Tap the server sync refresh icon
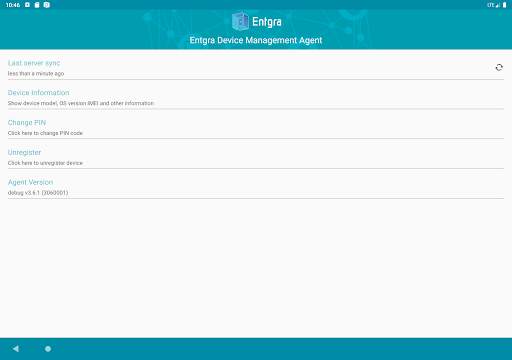The width and height of the screenshot is (512, 360). coord(499,67)
